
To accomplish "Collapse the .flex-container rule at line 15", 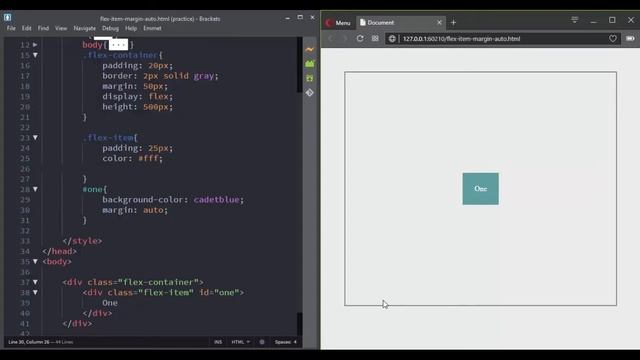I will (x=35, y=55).
